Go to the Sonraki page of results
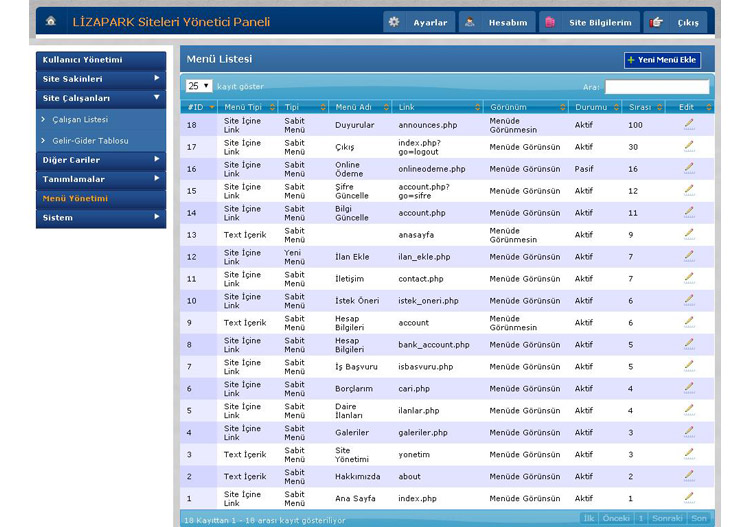The image size is (750, 527). tap(666, 518)
